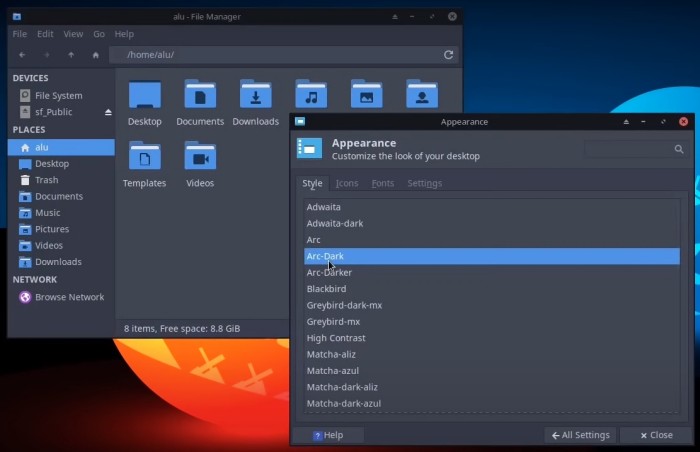Viewport: 700px width, 452px height.
Task: Open the Go menu
Action: tap(99, 34)
